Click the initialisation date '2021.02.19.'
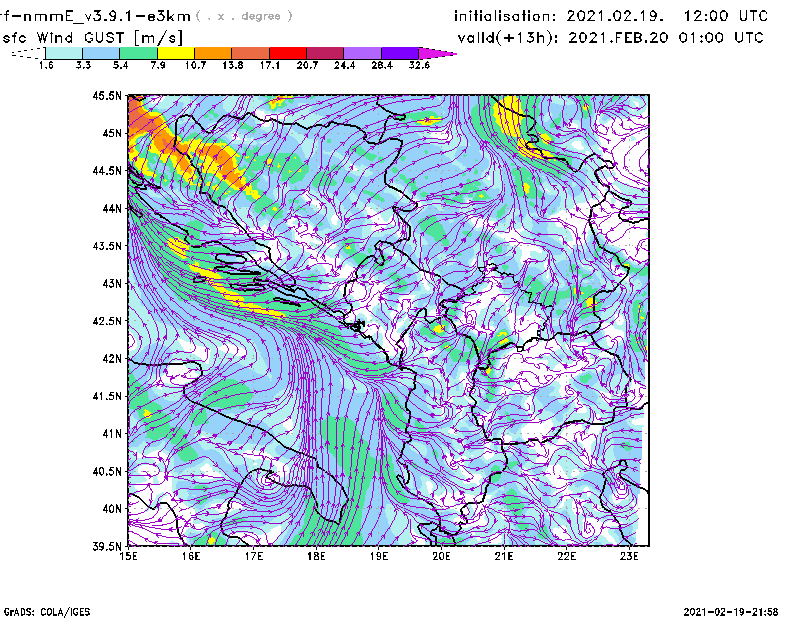Screen dimensions: 800x618 [x=615, y=16]
